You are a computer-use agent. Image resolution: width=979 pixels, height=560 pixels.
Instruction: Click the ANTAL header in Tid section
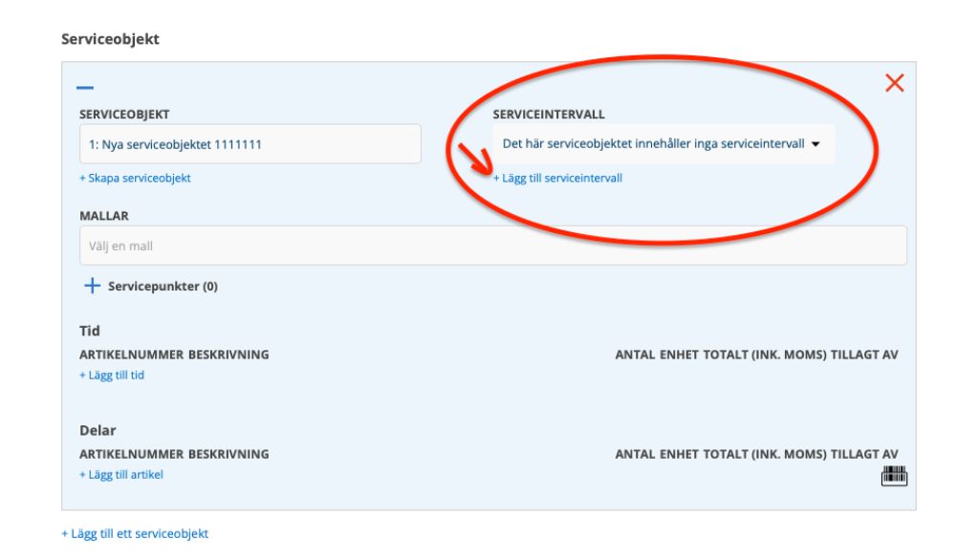[x=634, y=355]
